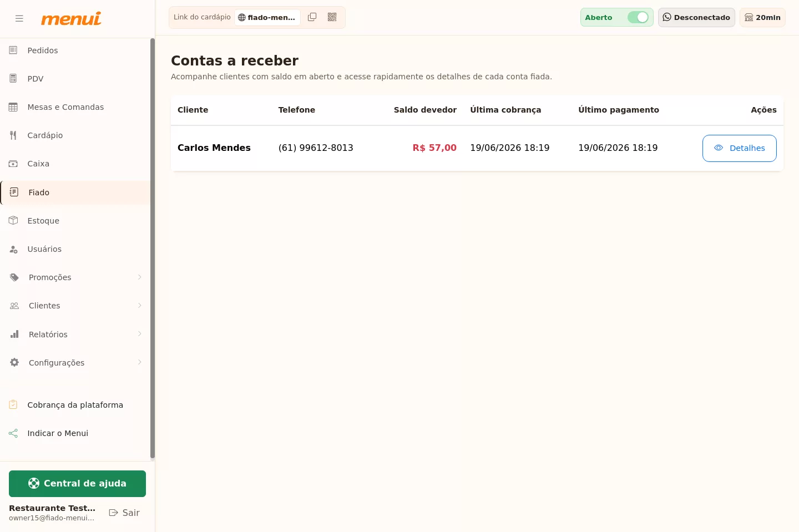The height and width of the screenshot is (532, 799).
Task: Go to the PDV page
Action: [75, 78]
